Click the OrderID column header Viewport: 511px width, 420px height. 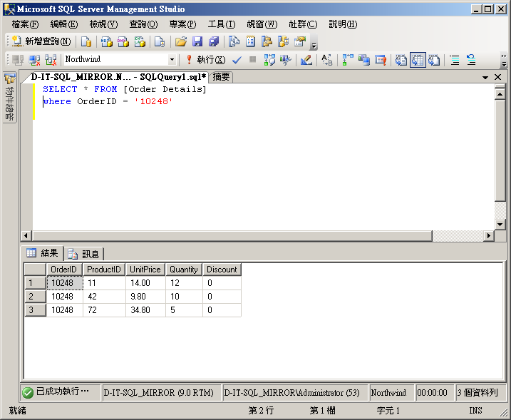(64, 270)
